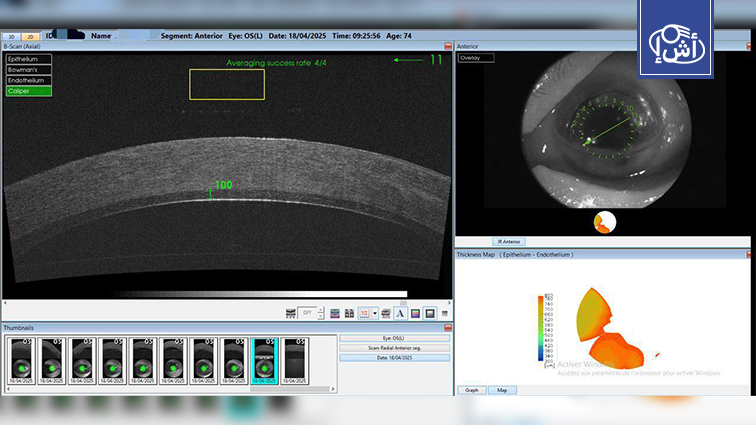756x425 pixels.
Task: Click the scan averaging icon left of OFF field
Action: tap(290, 313)
